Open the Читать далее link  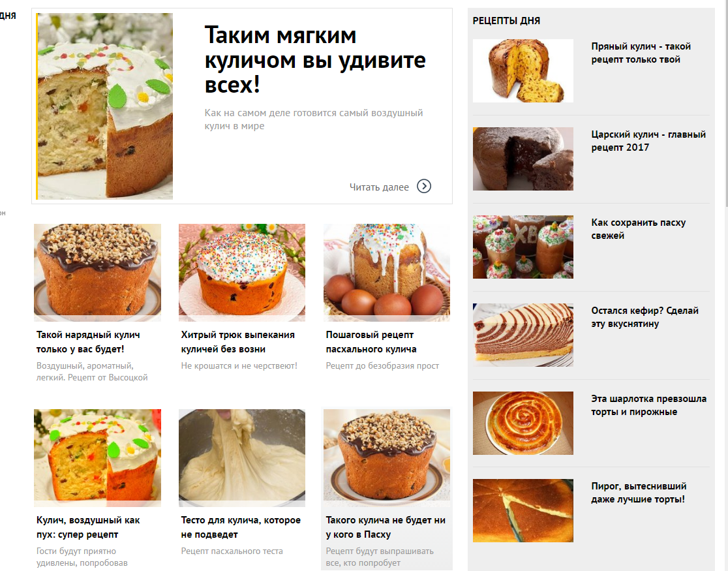point(379,187)
